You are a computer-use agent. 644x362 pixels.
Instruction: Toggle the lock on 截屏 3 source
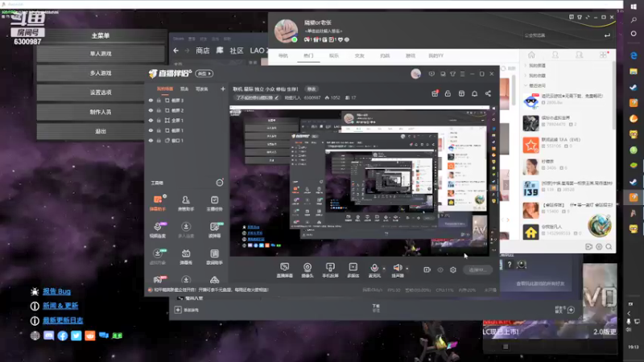click(x=159, y=100)
